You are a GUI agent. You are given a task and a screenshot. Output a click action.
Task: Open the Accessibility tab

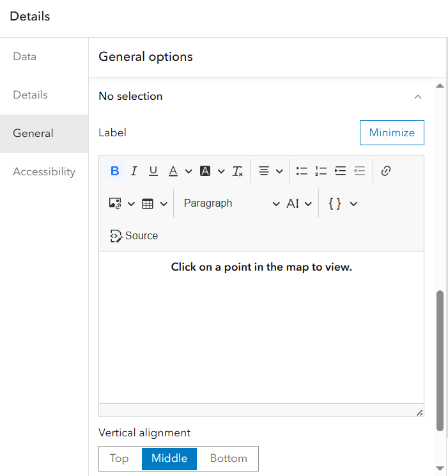pos(44,171)
